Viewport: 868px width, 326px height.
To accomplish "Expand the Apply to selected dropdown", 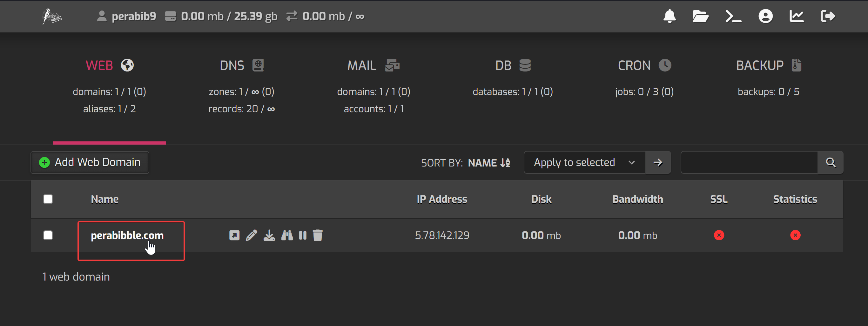I will [584, 162].
